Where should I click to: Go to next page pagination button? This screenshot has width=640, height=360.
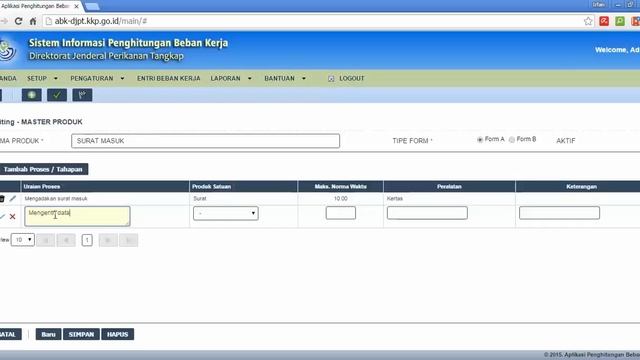108,240
